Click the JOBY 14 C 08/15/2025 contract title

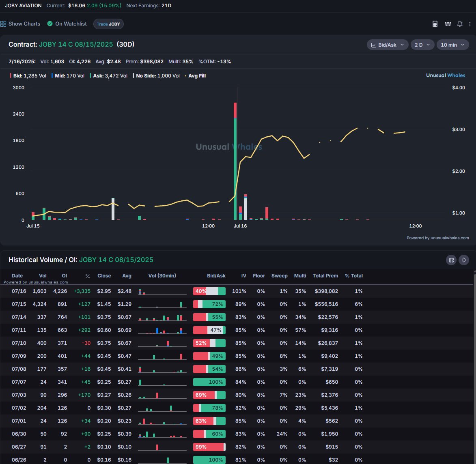pos(76,44)
